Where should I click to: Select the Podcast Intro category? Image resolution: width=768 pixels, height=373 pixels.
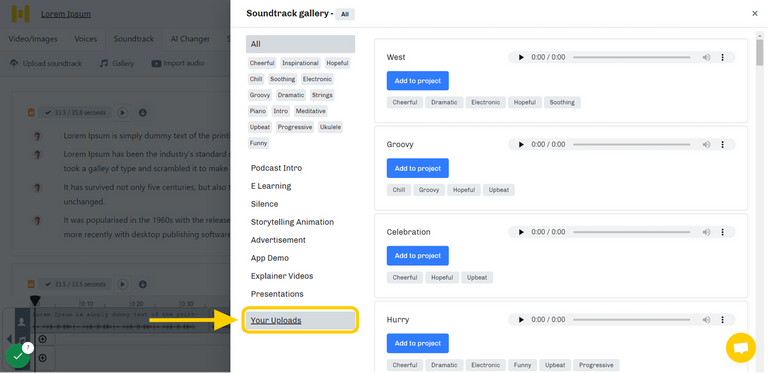pyautogui.click(x=276, y=168)
